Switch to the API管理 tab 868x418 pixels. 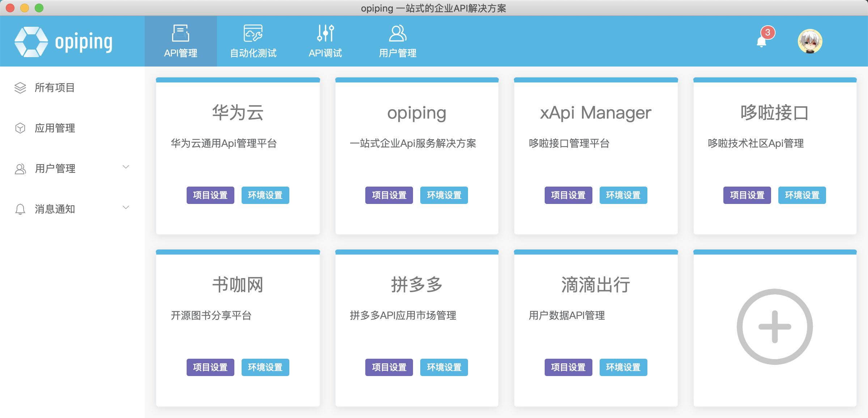click(181, 41)
